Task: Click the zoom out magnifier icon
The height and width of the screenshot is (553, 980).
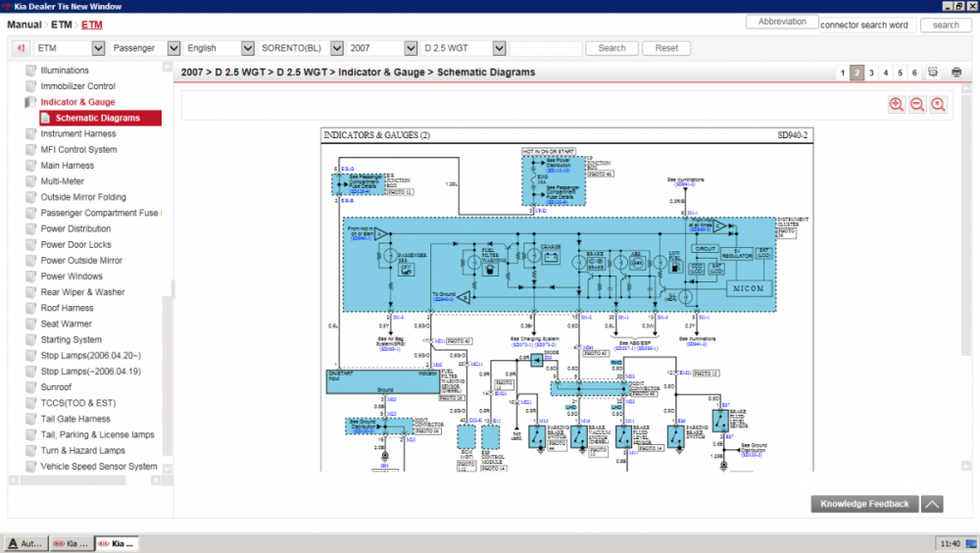Action: [917, 105]
